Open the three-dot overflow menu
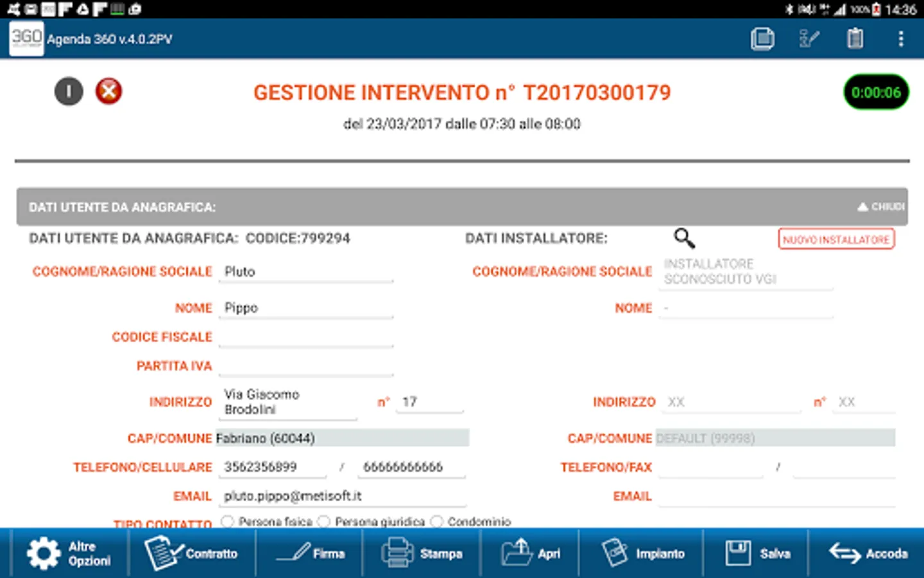Screen dimensions: 924x578 coord(901,39)
